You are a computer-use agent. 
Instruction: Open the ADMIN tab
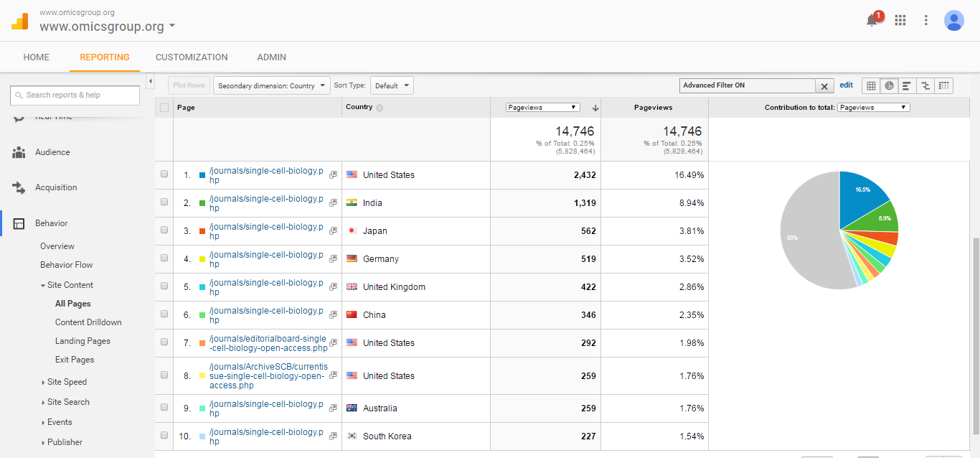(272, 57)
